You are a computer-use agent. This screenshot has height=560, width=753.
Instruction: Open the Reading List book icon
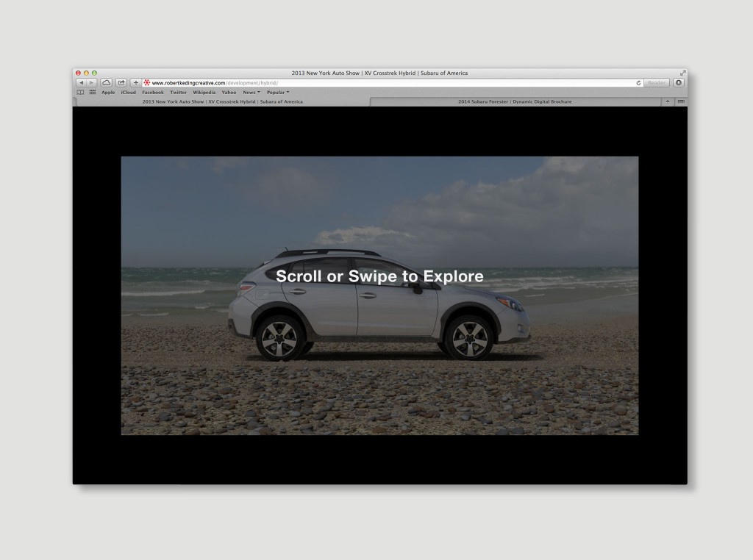coord(80,92)
